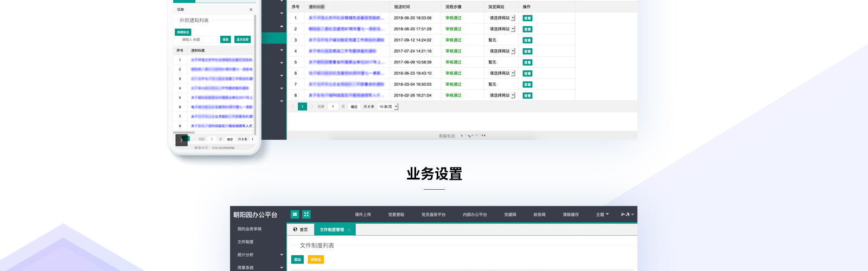Click the title search input on phone

(x=199, y=40)
